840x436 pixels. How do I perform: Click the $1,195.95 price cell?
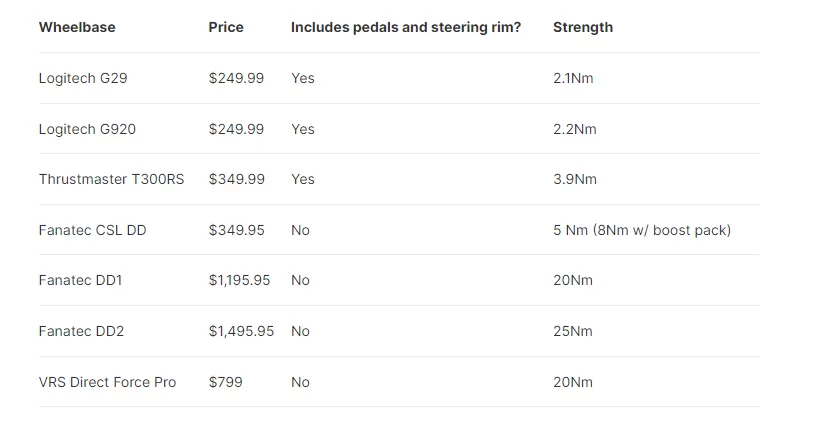(239, 280)
